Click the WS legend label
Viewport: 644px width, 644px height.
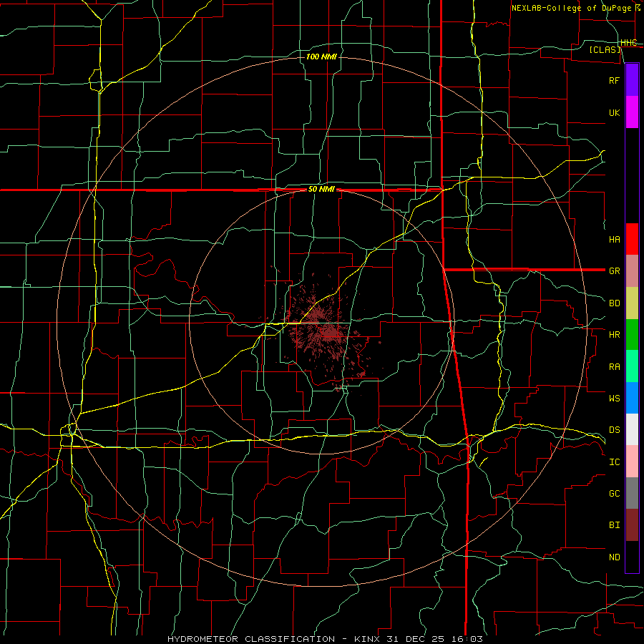614,398
